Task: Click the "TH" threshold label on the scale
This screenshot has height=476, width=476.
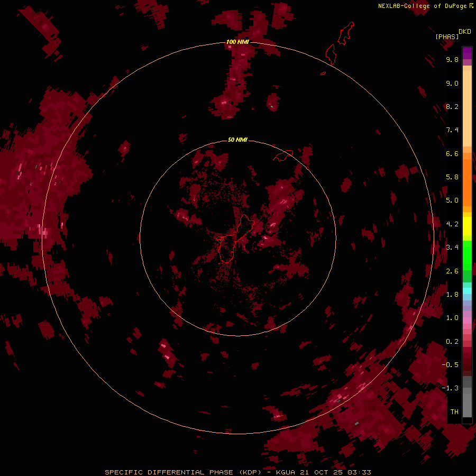Action: click(x=454, y=412)
